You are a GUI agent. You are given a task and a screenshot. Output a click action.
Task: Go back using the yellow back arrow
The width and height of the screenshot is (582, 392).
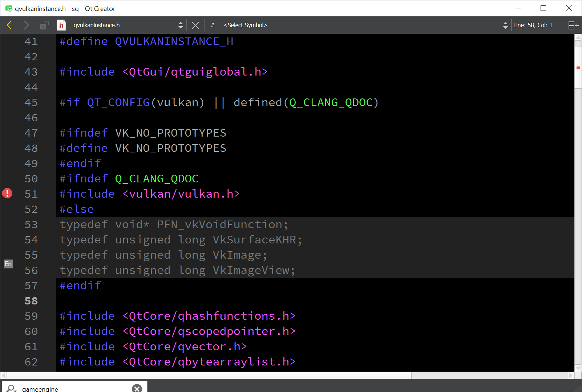[x=9, y=25]
